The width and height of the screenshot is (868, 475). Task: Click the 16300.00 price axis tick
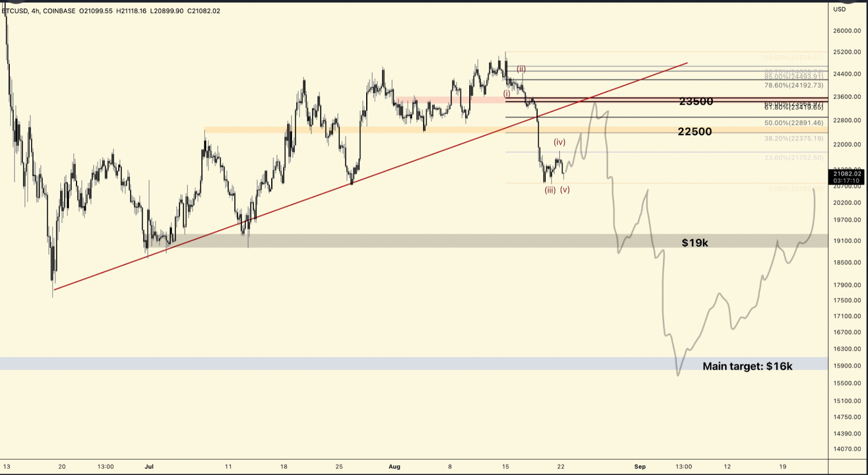click(847, 349)
